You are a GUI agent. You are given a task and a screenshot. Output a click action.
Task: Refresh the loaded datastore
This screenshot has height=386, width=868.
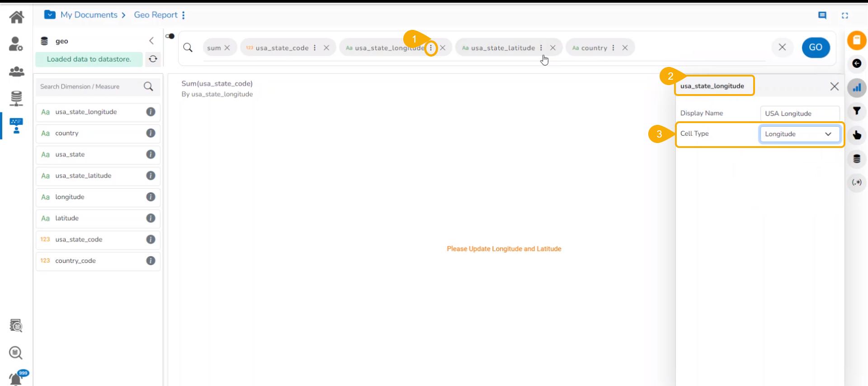pyautogui.click(x=153, y=59)
